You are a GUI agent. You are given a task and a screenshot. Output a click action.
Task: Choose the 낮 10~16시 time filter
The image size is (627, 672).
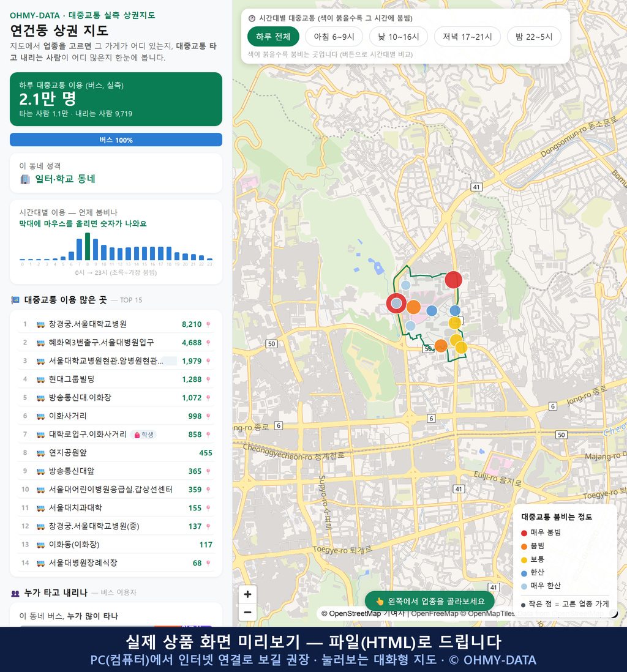click(x=399, y=37)
